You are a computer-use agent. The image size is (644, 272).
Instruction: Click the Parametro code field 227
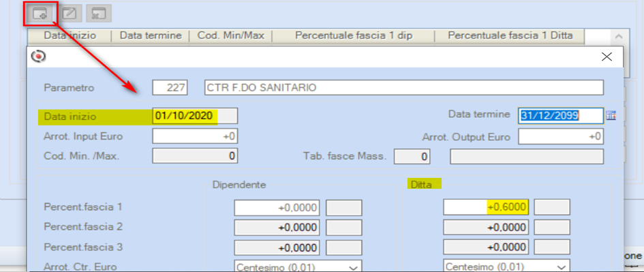tap(170, 87)
